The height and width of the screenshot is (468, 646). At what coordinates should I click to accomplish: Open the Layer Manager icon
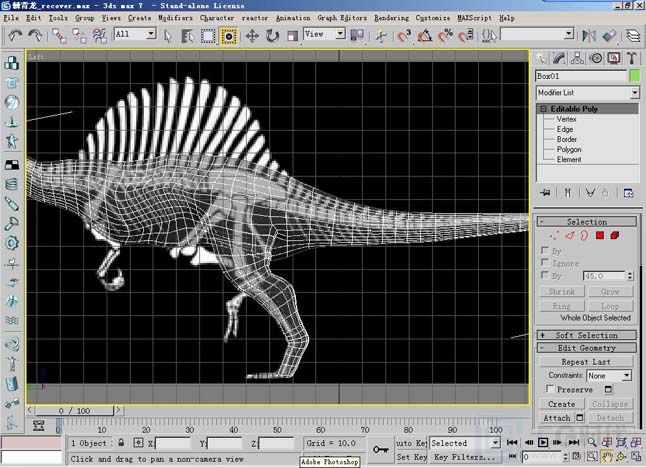click(633, 36)
